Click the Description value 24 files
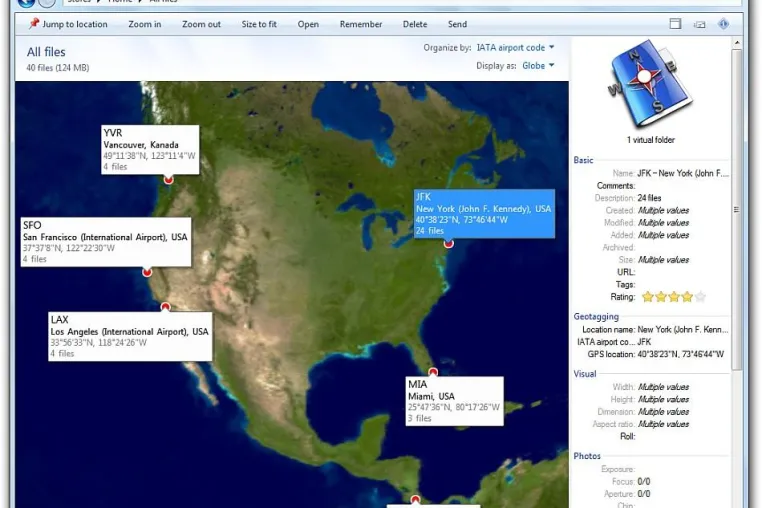Viewport: 762px width, 508px height. tap(649, 198)
